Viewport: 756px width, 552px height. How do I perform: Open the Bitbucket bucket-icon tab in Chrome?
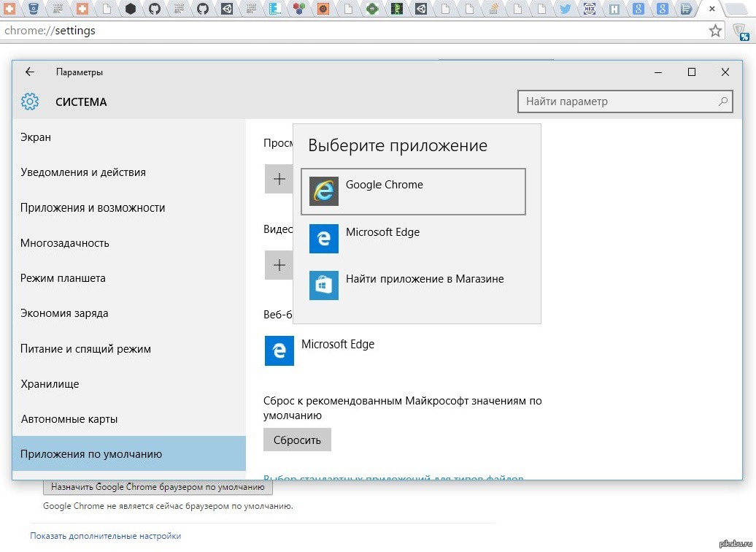[34, 8]
